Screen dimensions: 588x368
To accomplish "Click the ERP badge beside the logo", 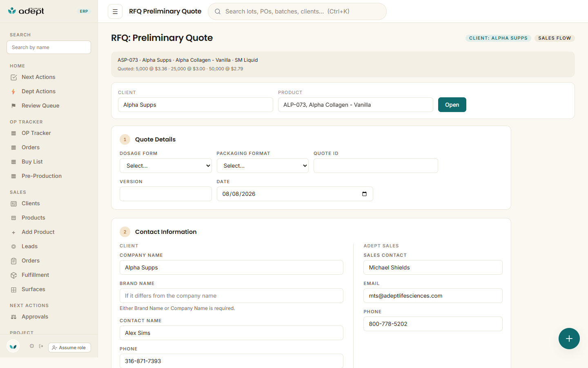I will 84,11.
